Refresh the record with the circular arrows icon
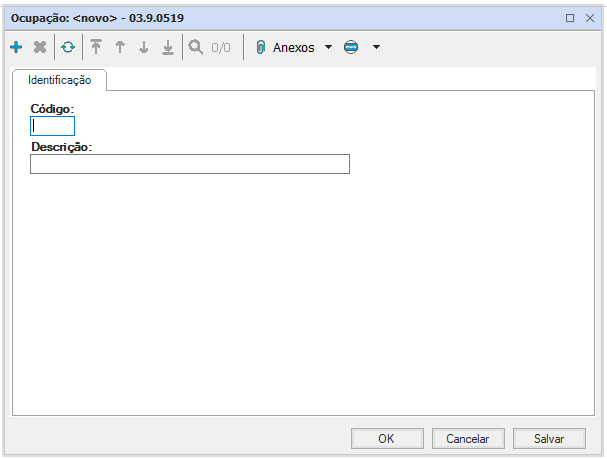 click(x=68, y=47)
